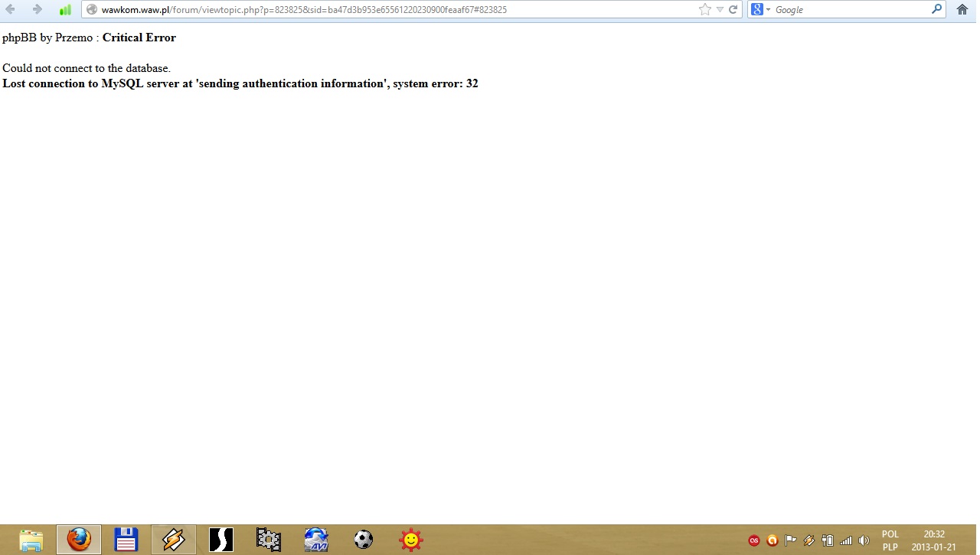The height and width of the screenshot is (555, 980).
Task: Open the soccer ball taskbar app
Action: 364,540
